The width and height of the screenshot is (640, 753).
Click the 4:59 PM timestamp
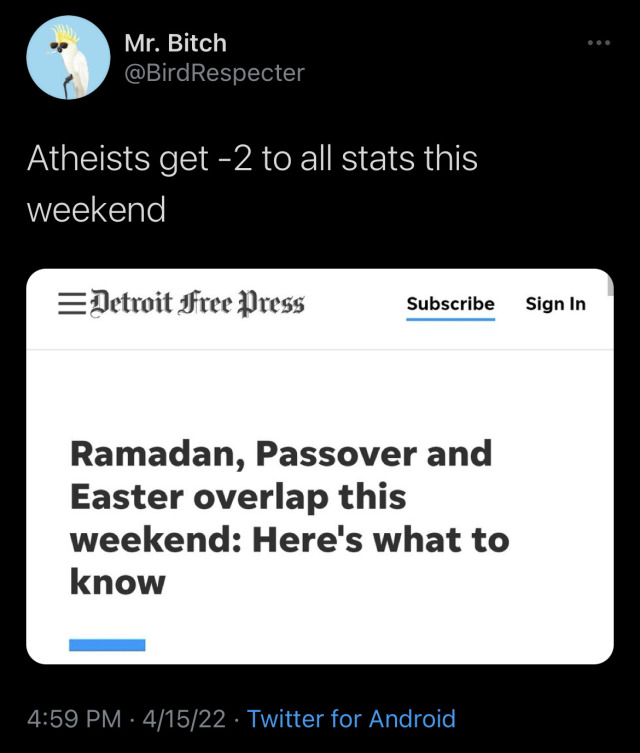(x=75, y=718)
